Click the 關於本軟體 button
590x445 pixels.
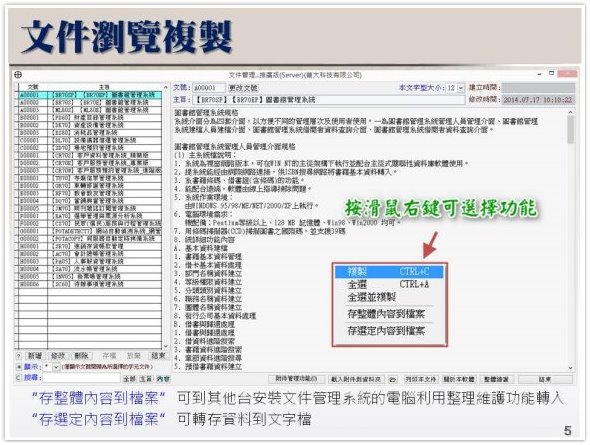pyautogui.click(x=459, y=379)
